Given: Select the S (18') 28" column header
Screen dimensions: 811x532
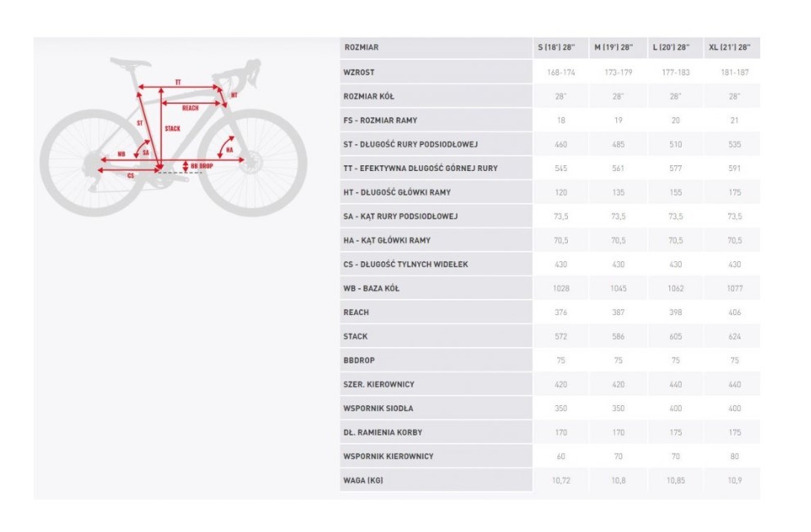Looking at the screenshot, I should click(556, 47).
